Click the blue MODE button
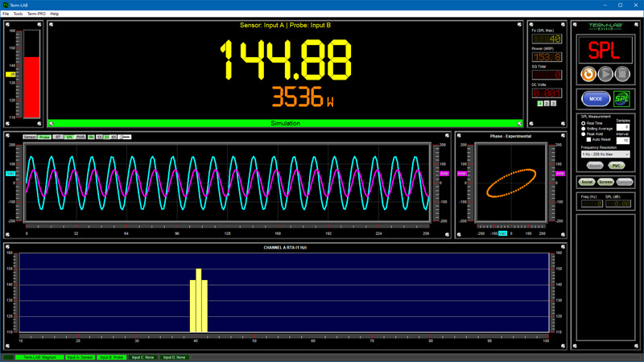This screenshot has width=644, height=362. click(x=595, y=99)
